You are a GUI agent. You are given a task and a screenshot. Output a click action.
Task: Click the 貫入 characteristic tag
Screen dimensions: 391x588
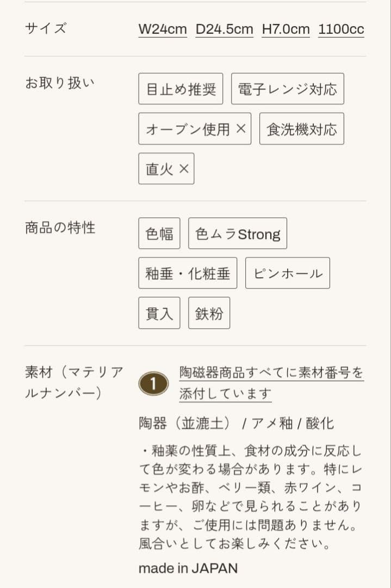tap(159, 313)
